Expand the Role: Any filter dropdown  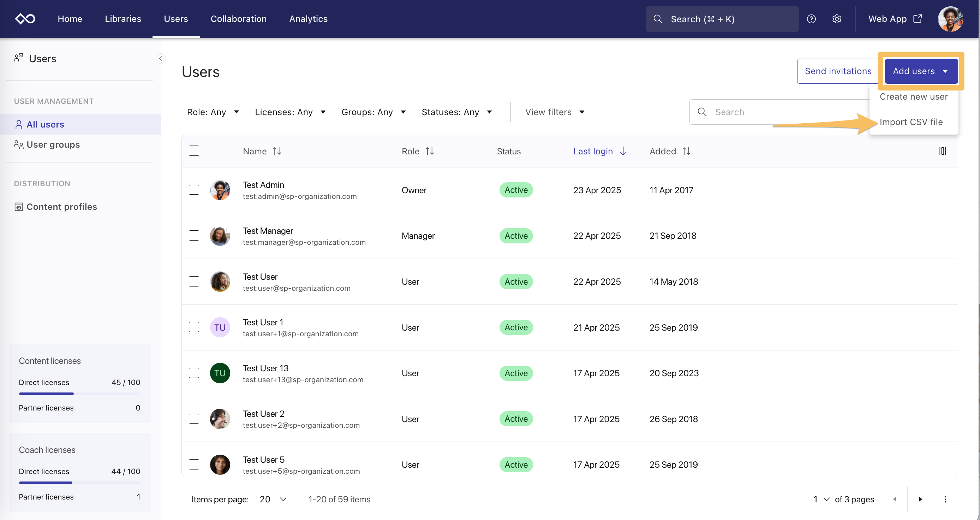pyautogui.click(x=213, y=112)
